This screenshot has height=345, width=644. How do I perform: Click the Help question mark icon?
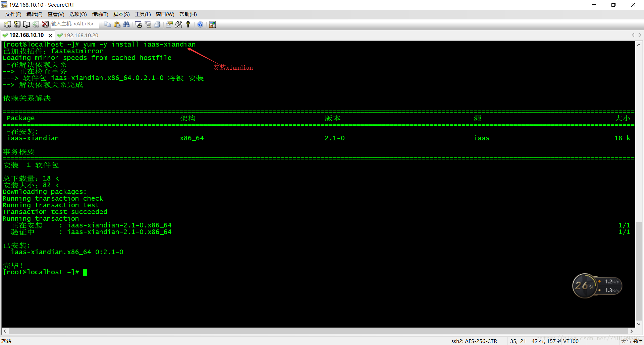[200, 24]
